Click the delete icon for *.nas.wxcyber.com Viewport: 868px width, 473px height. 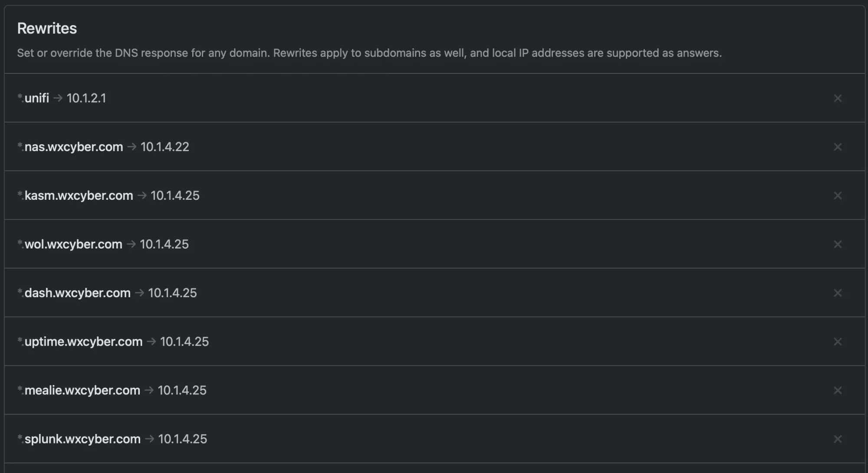(x=838, y=147)
